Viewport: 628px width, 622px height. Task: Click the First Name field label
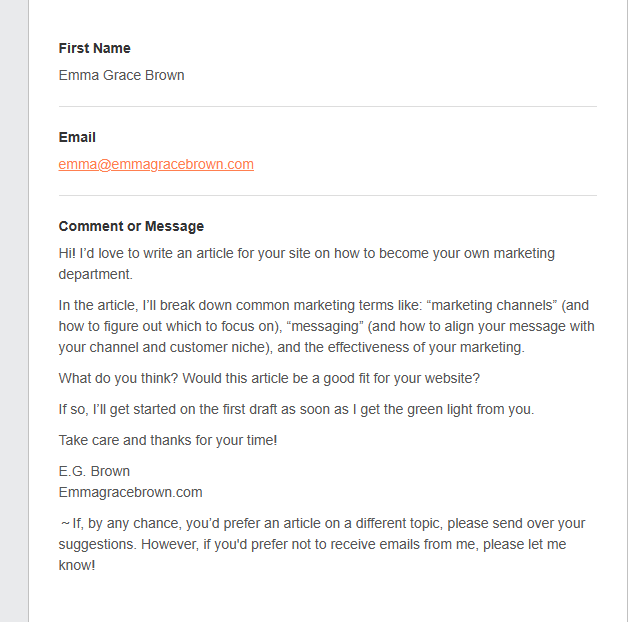(x=95, y=48)
